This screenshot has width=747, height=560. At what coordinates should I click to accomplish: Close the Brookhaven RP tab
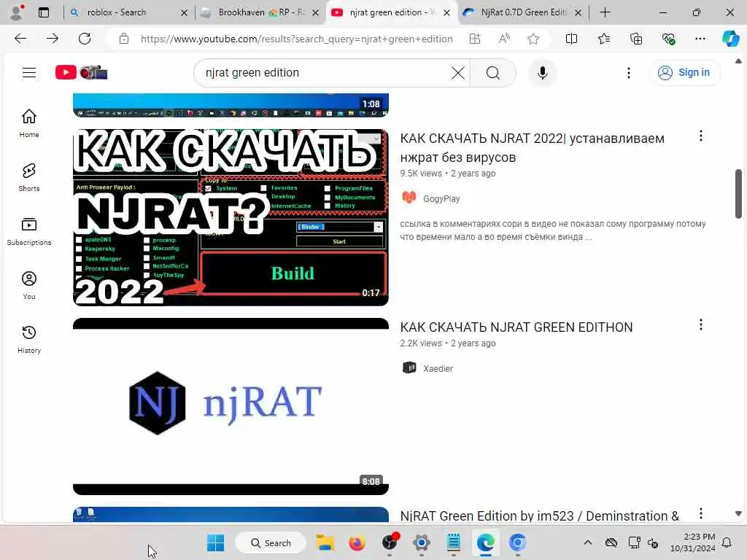315,13
